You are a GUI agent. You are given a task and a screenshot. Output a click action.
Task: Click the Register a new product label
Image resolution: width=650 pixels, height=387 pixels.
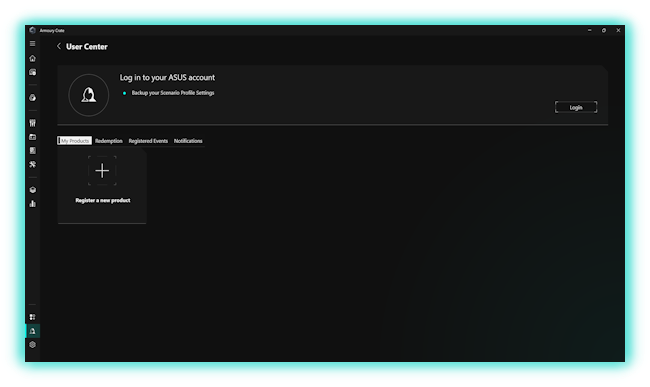(103, 201)
